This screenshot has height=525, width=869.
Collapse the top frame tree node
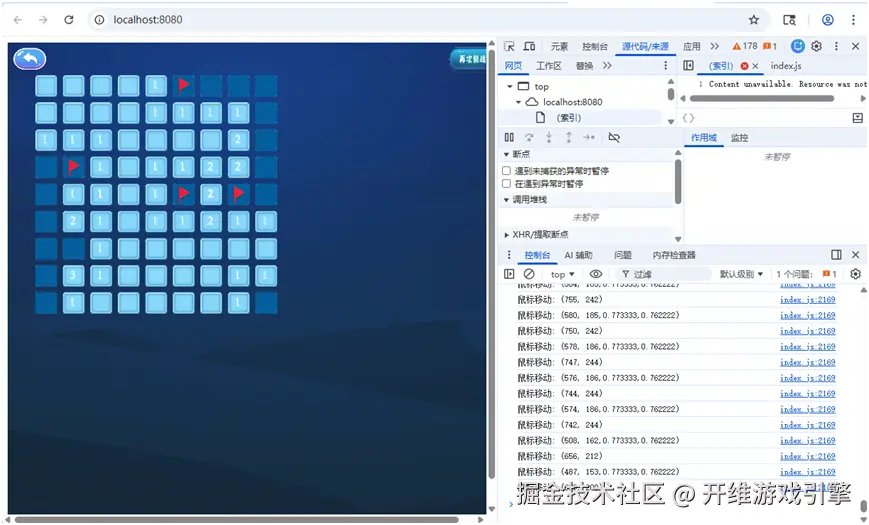[509, 86]
